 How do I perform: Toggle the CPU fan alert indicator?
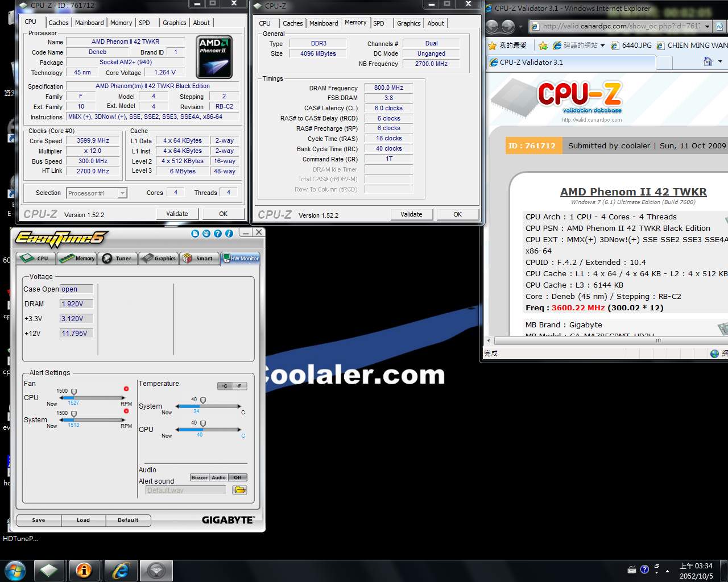coord(126,389)
